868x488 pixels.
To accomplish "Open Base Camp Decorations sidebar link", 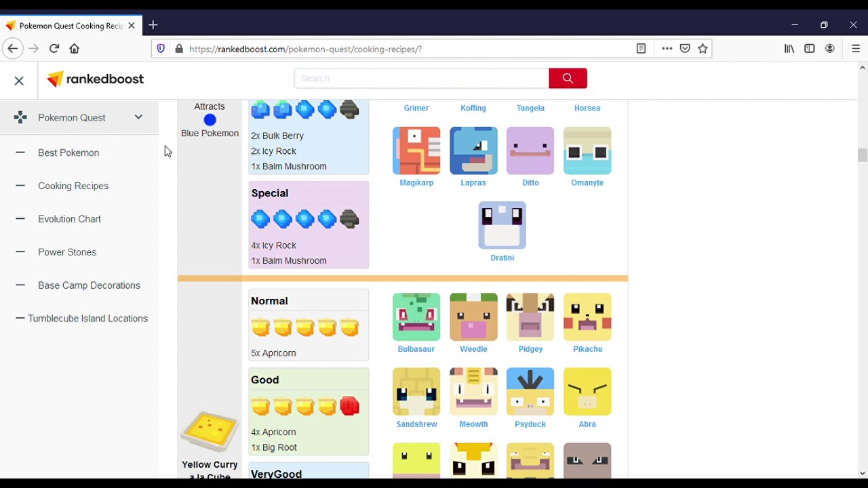I will 89,286.
